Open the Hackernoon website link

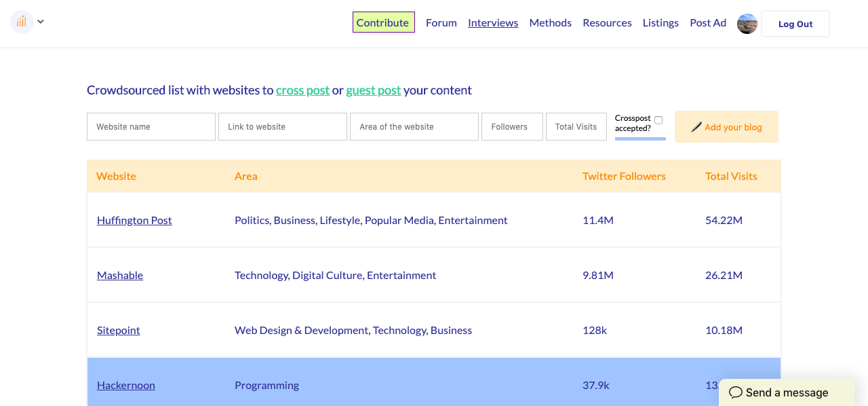click(126, 385)
